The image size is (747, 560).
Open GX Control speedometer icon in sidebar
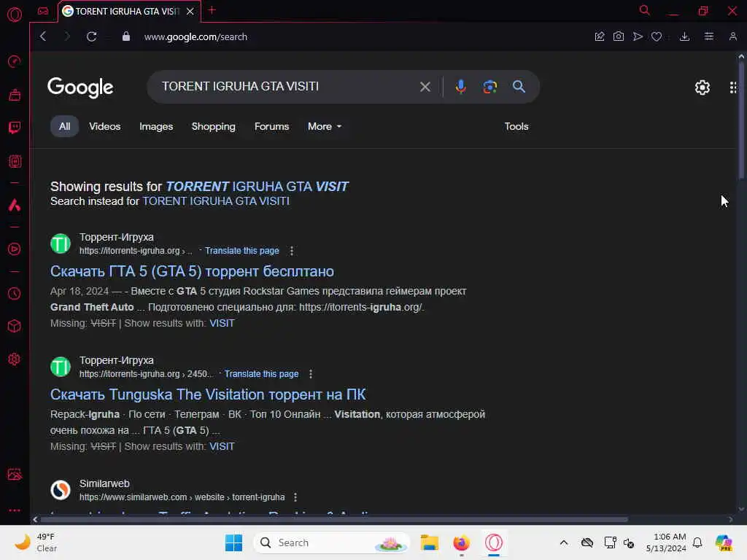tap(15, 61)
